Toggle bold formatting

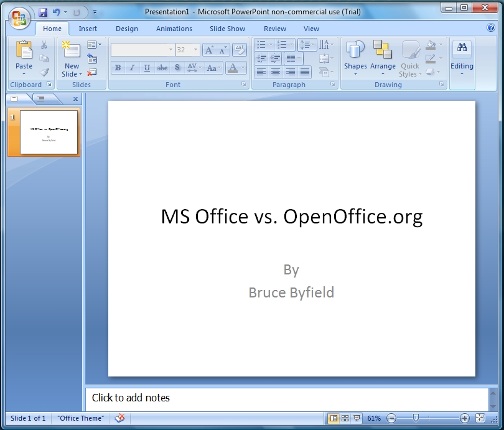point(117,68)
